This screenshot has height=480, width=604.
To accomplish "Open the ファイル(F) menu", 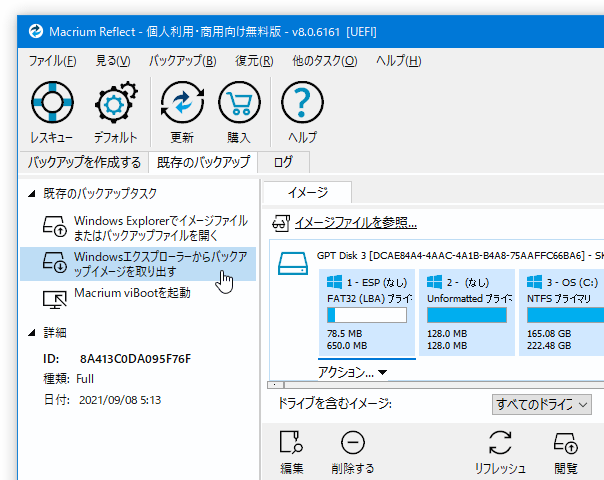I will coord(53,61).
